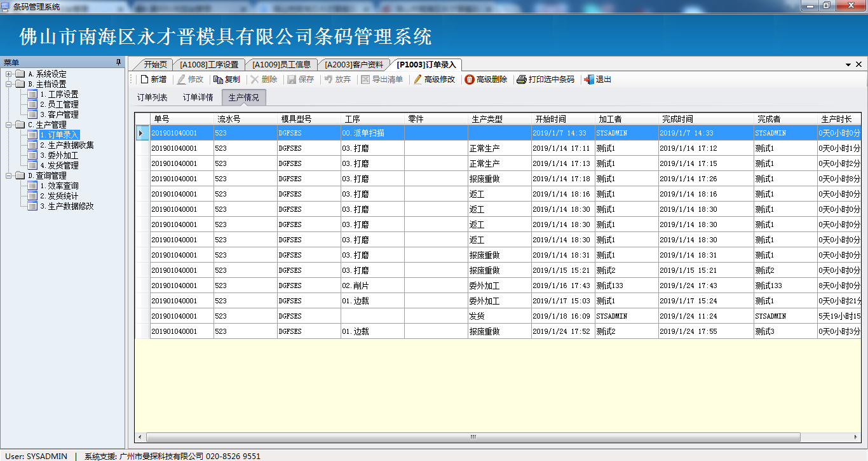Switch to the [A1009]员工信息 tab
This screenshot has width=868, height=461.
tap(281, 65)
